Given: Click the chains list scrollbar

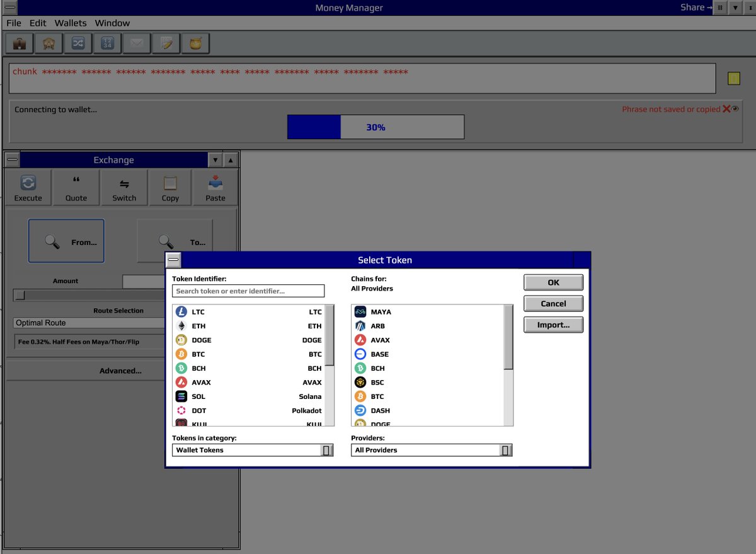Looking at the screenshot, I should (x=508, y=365).
